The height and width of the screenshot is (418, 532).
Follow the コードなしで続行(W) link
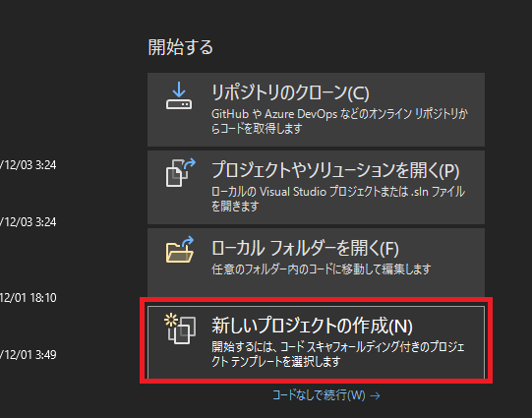click(x=319, y=395)
